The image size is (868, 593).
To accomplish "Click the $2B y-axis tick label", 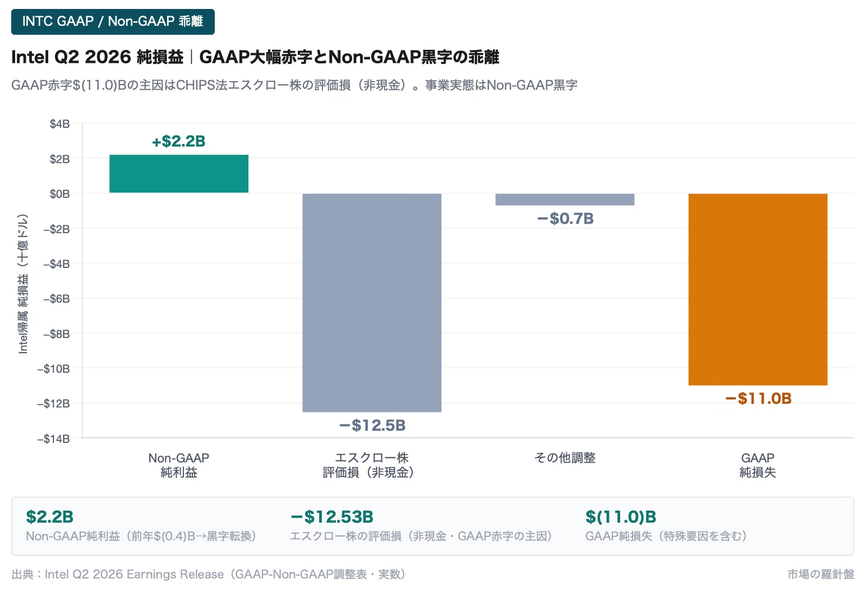I will tap(60, 159).
